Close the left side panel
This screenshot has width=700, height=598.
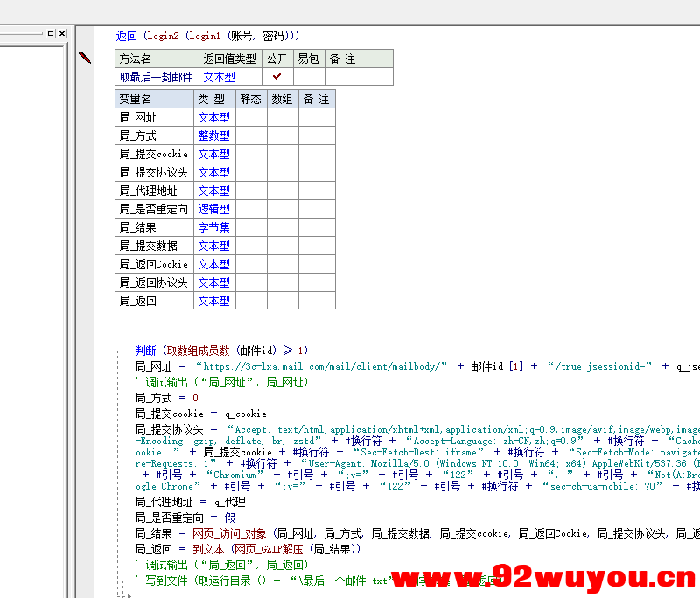click(x=62, y=33)
